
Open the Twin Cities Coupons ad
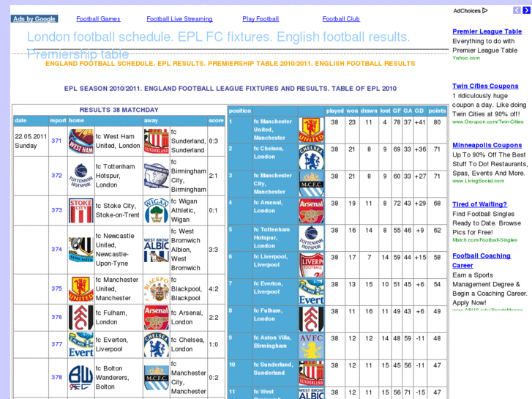485,86
